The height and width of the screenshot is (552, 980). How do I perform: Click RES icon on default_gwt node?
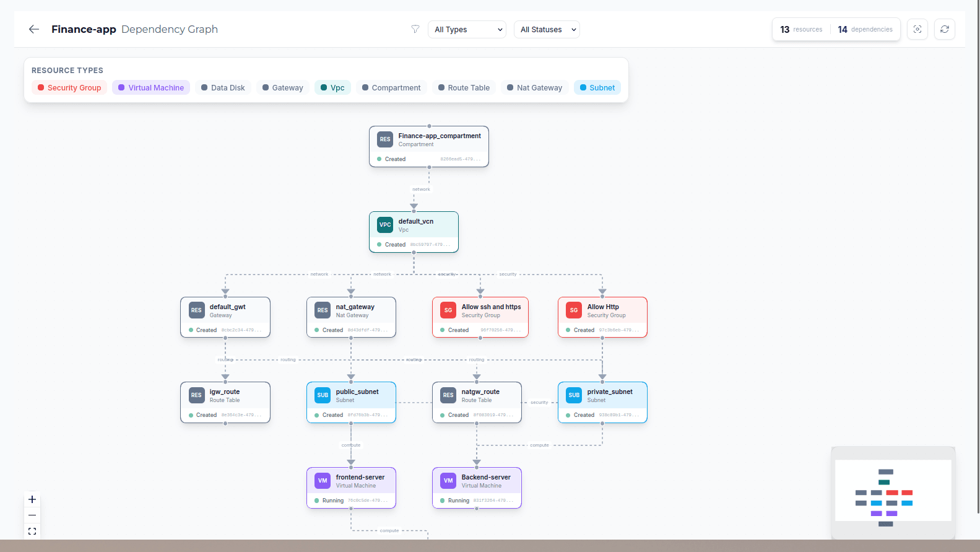coord(196,310)
